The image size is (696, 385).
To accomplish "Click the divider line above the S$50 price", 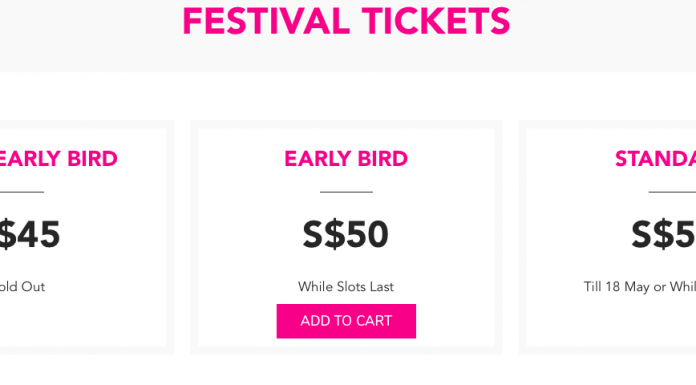I will 346,192.
